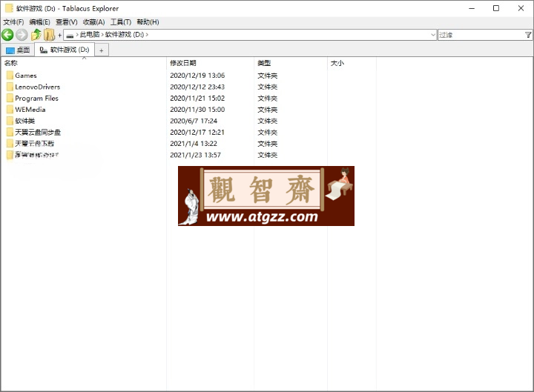Click the filter funnel icon

click(528, 35)
